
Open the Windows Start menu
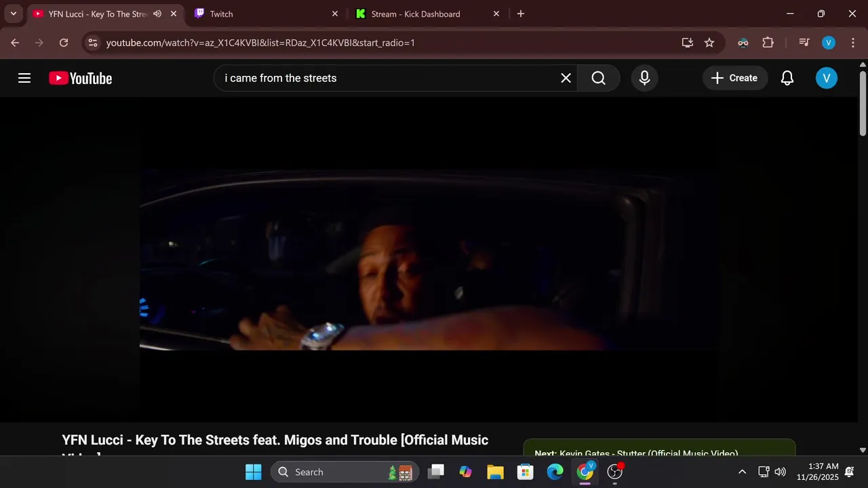(253, 472)
